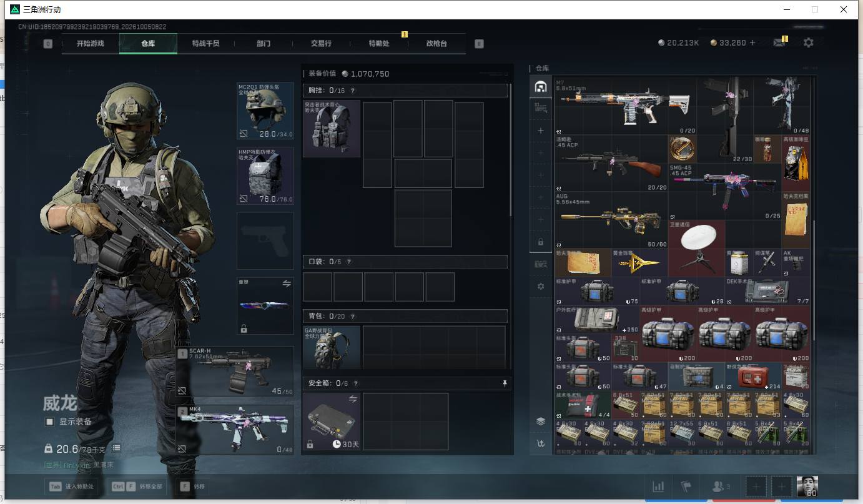
Task: Select the main stash tab icon
Action: (x=541, y=87)
